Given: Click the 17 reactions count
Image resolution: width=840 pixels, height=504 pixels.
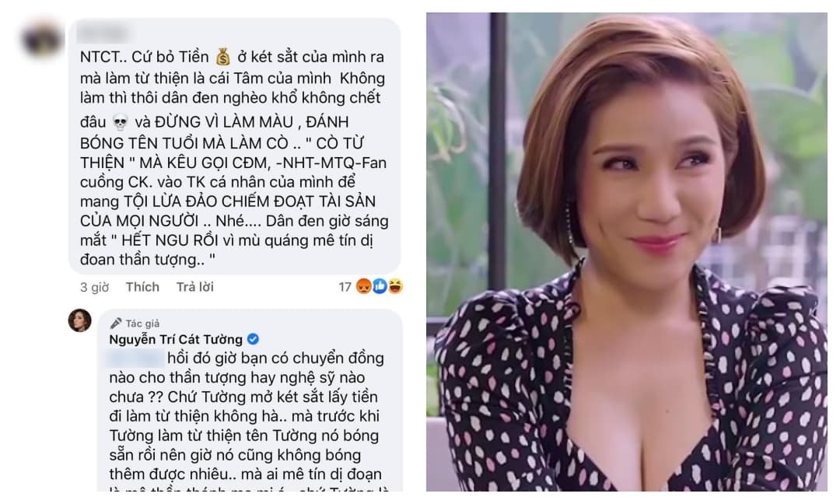Looking at the screenshot, I should click(345, 287).
